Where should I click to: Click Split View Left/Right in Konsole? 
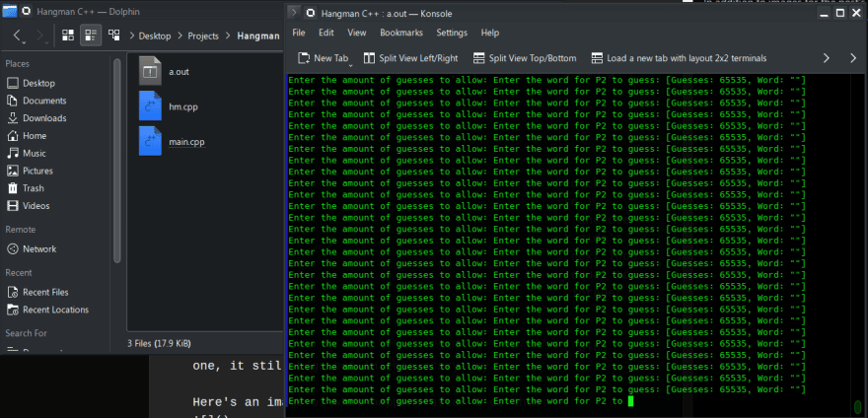pyautogui.click(x=410, y=58)
